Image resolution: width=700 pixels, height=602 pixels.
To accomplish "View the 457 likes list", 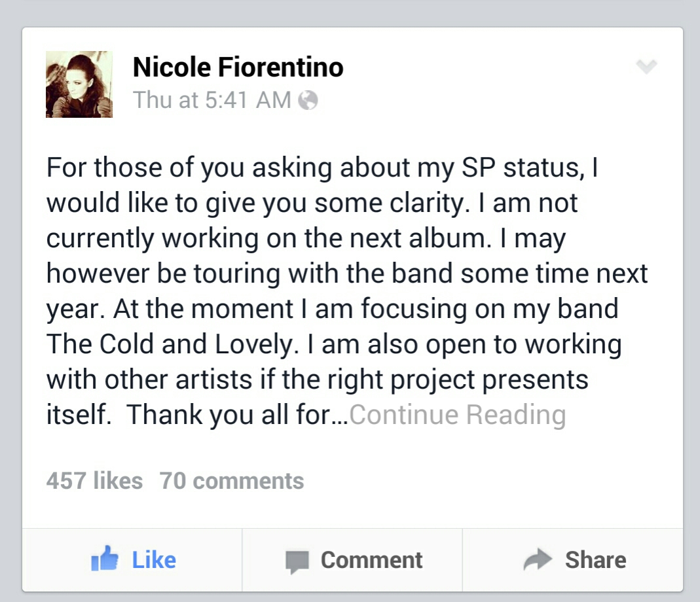I will 94,481.
